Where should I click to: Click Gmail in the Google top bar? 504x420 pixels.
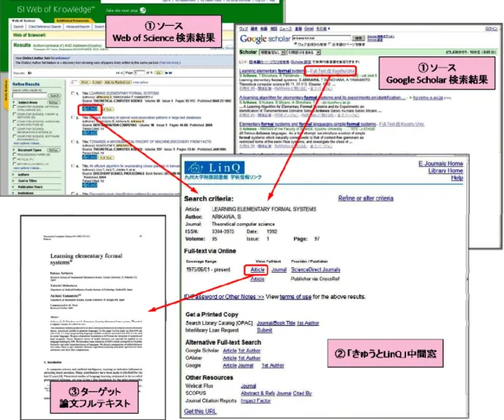tap(309, 28)
